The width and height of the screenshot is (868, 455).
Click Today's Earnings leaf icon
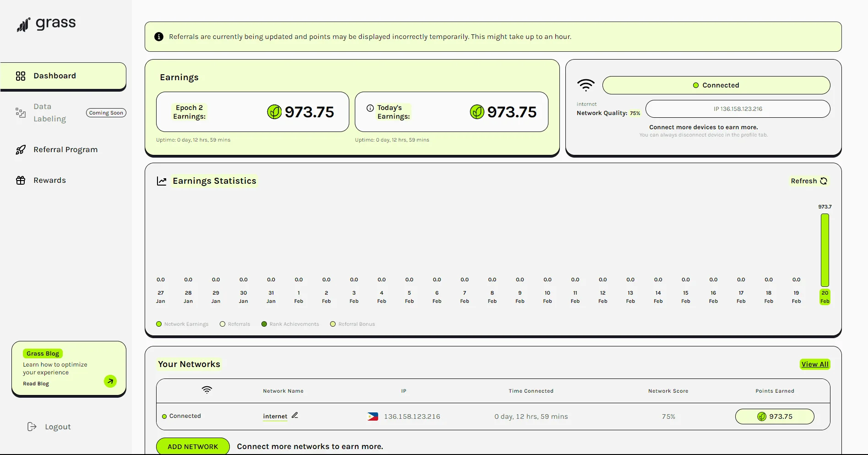pyautogui.click(x=477, y=112)
